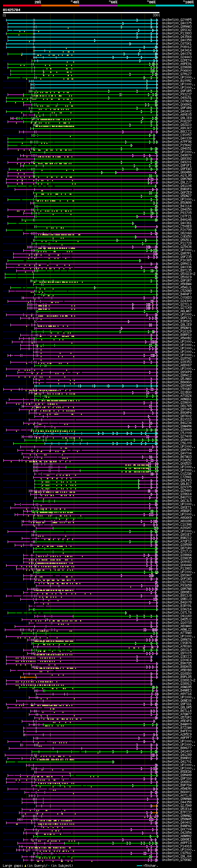Viewport: 197px width, 868px height.
Task: Click label UniRef100_C9SV57
Action: [177, 135]
